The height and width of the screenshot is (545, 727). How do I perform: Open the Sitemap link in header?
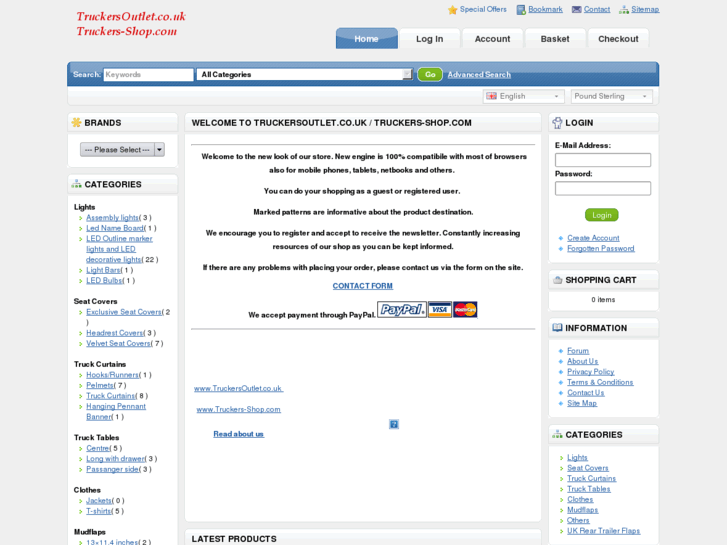tap(645, 9)
